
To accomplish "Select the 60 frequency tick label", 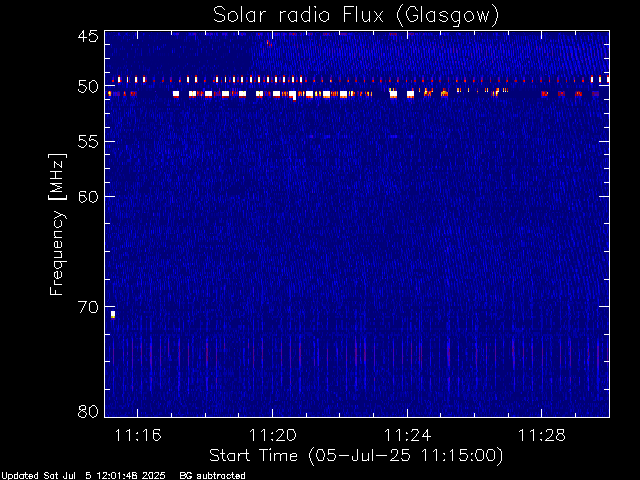I will [x=88, y=197].
